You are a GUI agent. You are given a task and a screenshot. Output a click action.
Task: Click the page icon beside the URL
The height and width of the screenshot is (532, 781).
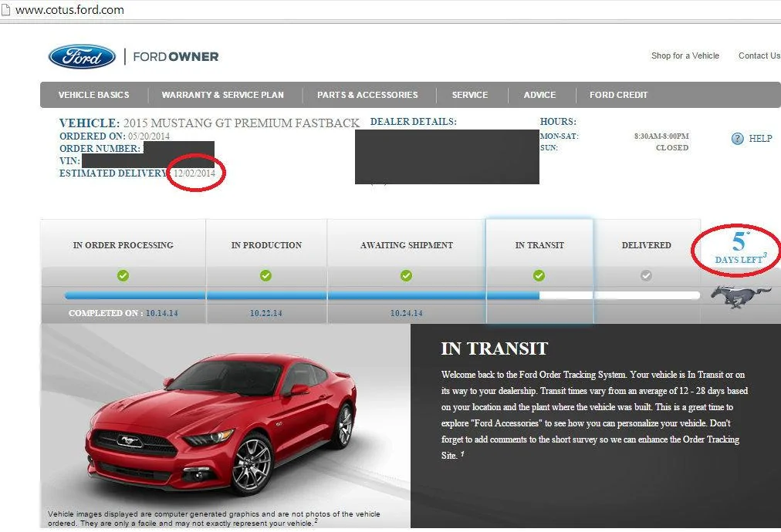5,10
